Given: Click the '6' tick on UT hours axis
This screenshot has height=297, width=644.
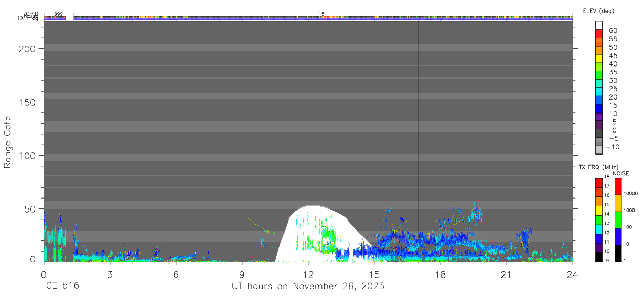Looking at the screenshot, I should [x=176, y=274].
